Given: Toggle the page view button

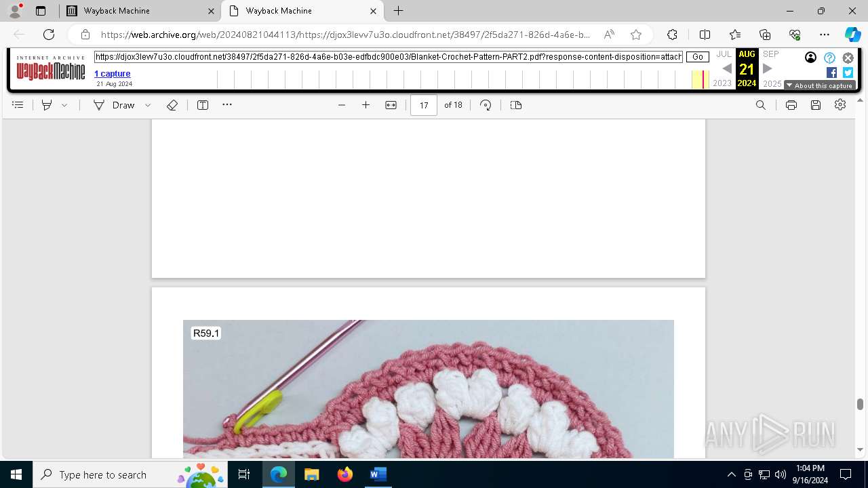Looking at the screenshot, I should point(516,105).
